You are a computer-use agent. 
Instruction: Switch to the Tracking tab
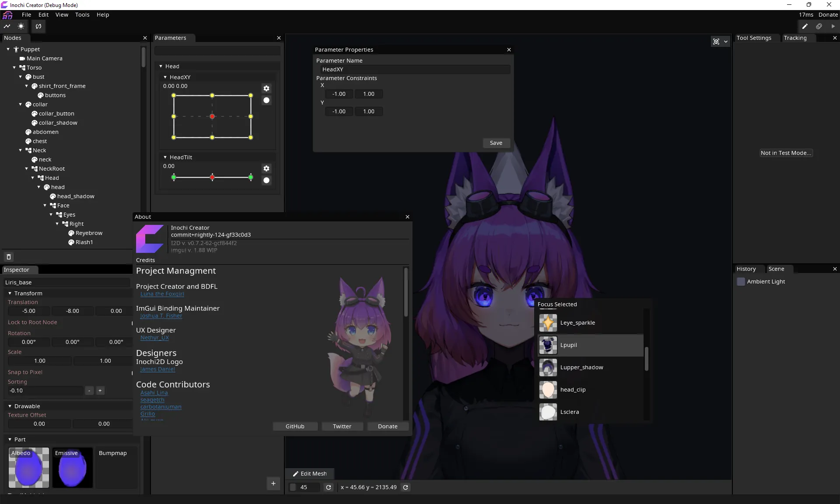click(795, 38)
